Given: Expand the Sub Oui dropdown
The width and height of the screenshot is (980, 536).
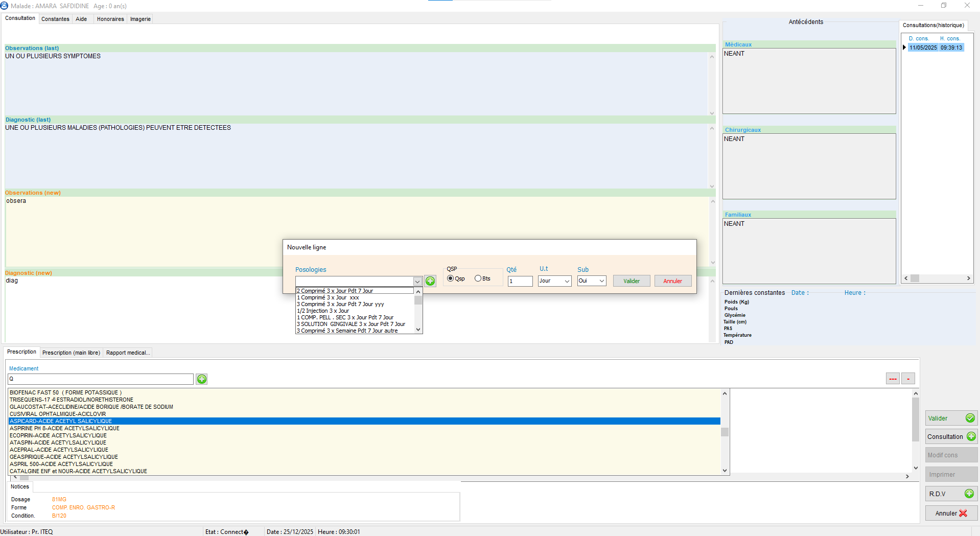Looking at the screenshot, I should pos(601,281).
